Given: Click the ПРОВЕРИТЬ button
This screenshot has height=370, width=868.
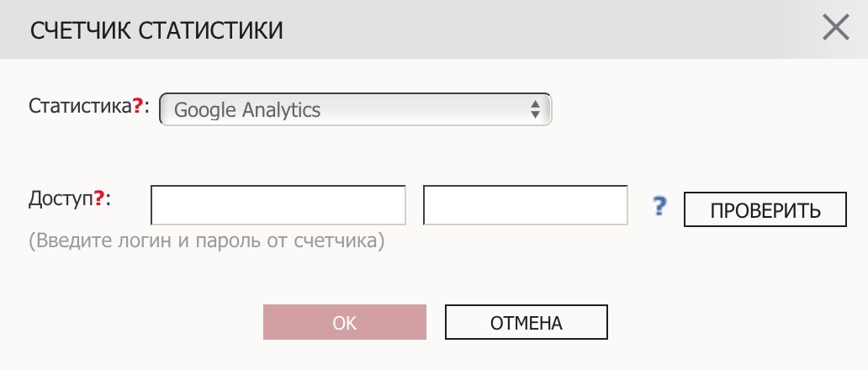Looking at the screenshot, I should [765, 209].
